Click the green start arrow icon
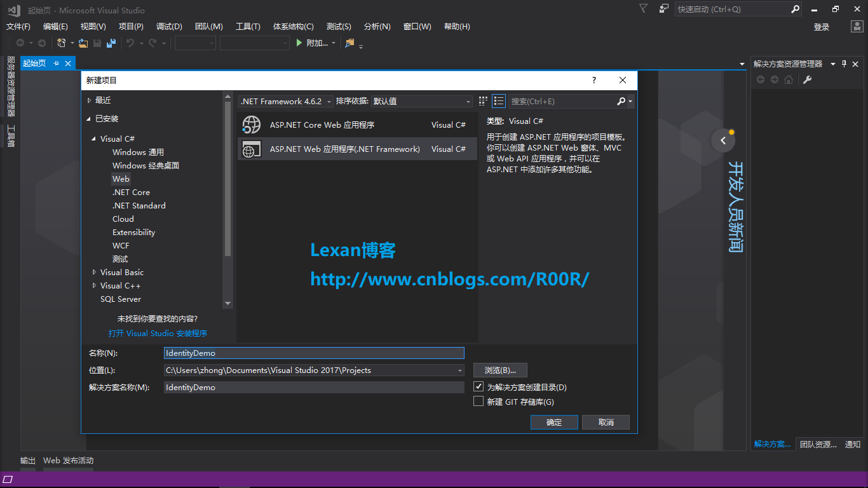The height and width of the screenshot is (488, 868). click(x=300, y=43)
